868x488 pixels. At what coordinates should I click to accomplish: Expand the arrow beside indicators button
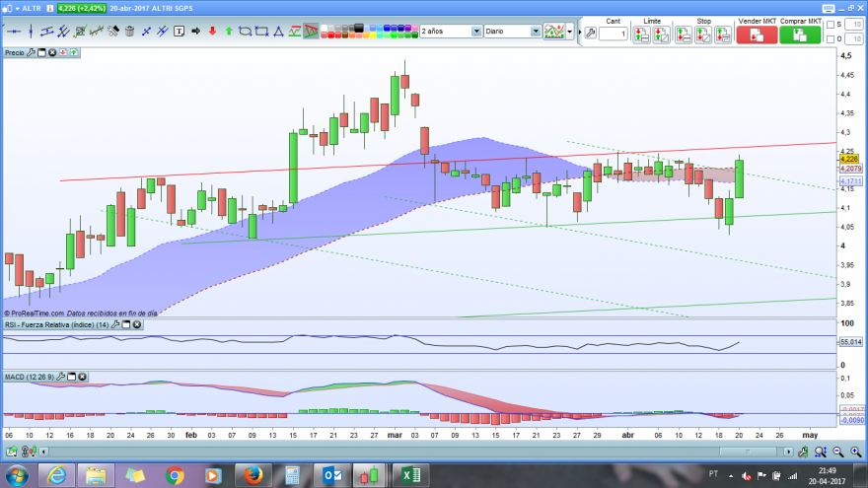click(x=570, y=32)
